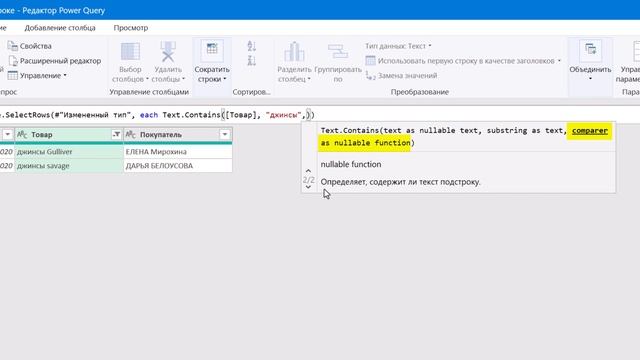Click Покупатель column data type icon

131,134
